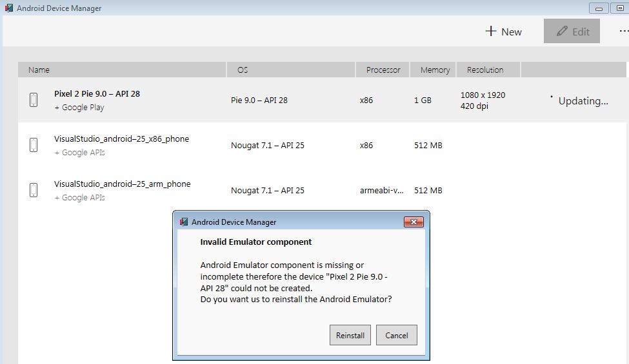Close the Invalid Emulator component dialog

pos(414,222)
